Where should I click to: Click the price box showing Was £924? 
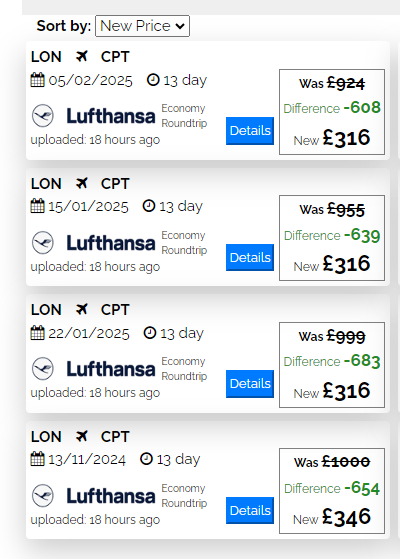pos(332,112)
